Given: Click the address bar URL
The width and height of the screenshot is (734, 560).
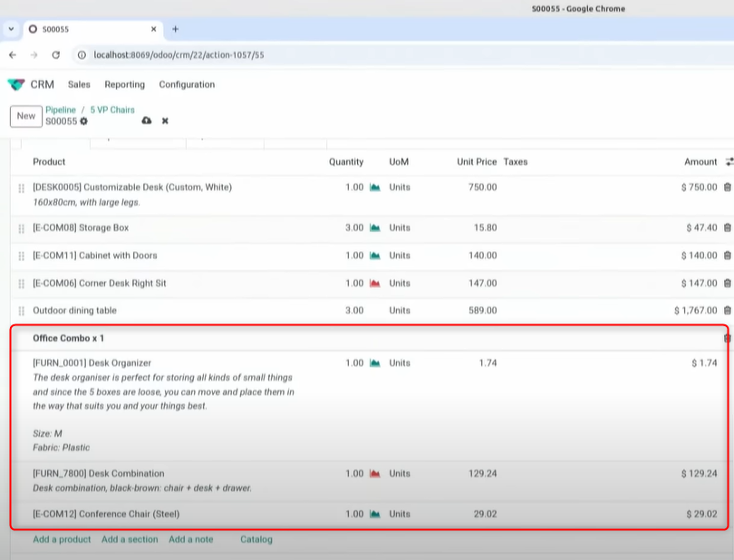Looking at the screenshot, I should (x=179, y=54).
